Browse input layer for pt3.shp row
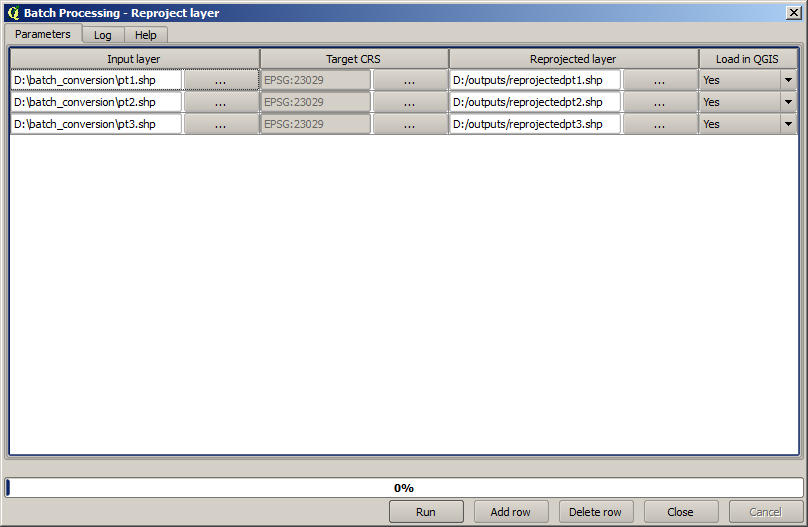 click(x=220, y=124)
